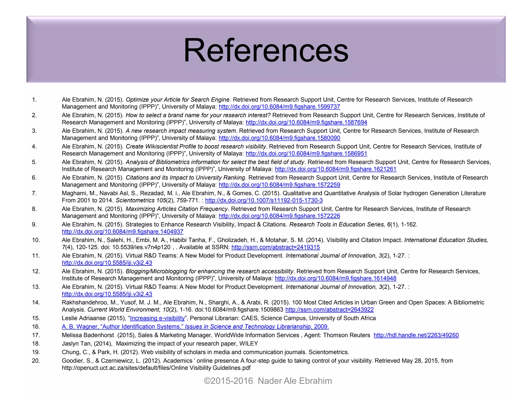
Task: Open figshare.1404937 DOI link in reference 9
Action: pyautogui.click(x=123, y=231)
